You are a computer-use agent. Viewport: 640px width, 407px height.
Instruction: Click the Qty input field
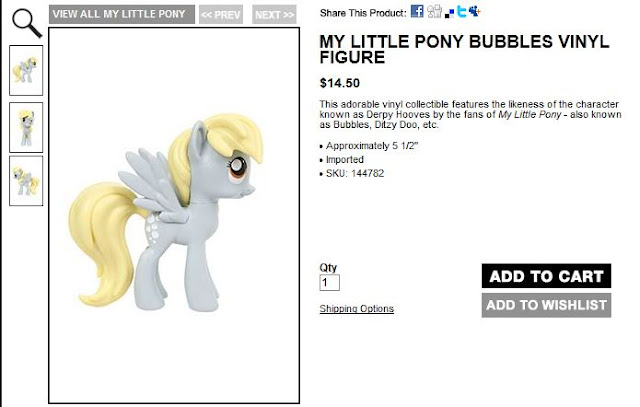click(329, 282)
